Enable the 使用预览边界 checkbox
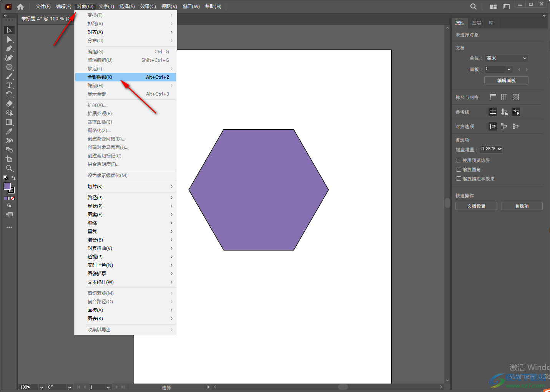The image size is (550, 392). click(x=459, y=160)
